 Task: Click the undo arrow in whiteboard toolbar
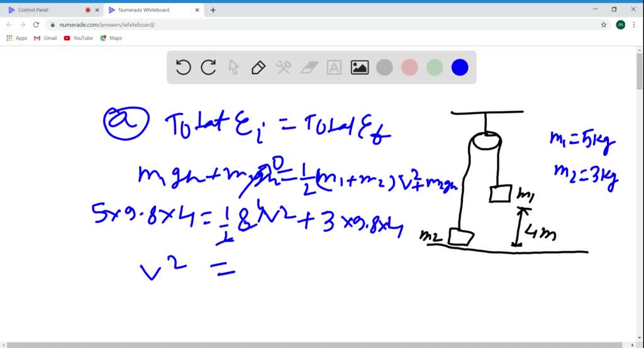pyautogui.click(x=183, y=67)
